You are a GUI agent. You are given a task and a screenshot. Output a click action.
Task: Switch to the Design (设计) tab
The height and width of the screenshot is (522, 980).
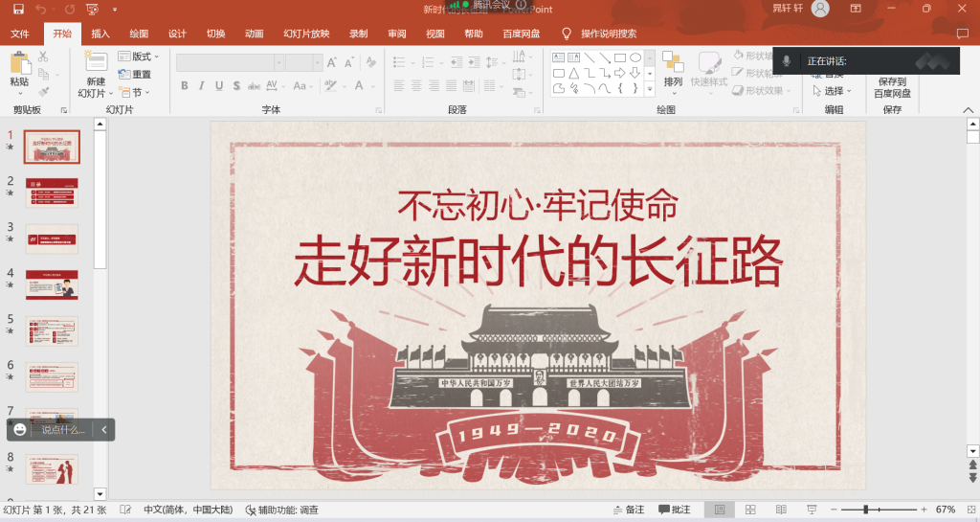point(177,34)
